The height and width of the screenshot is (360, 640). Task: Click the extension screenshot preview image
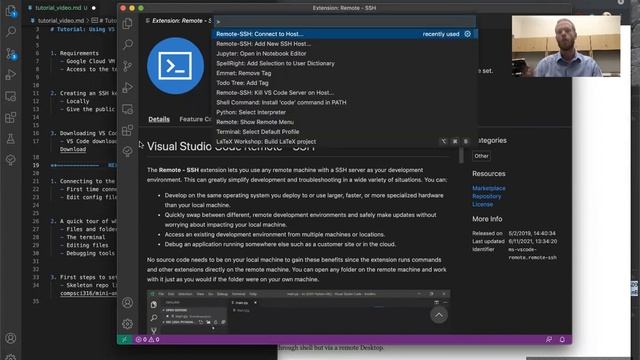tap(299, 312)
